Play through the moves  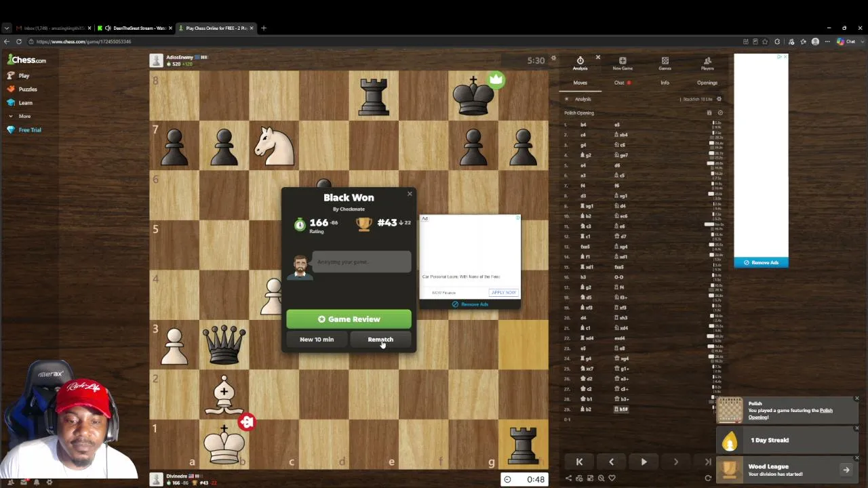tap(644, 462)
